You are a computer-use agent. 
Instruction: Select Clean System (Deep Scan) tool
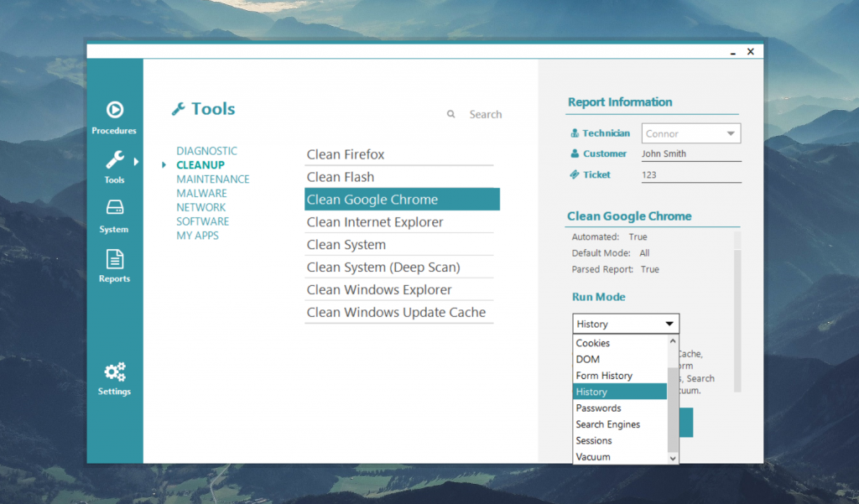click(x=398, y=267)
